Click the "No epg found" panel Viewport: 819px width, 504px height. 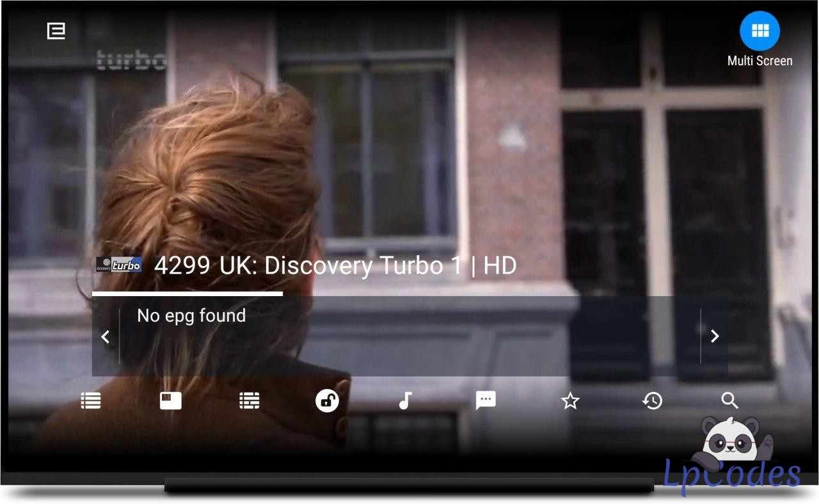tap(409, 336)
